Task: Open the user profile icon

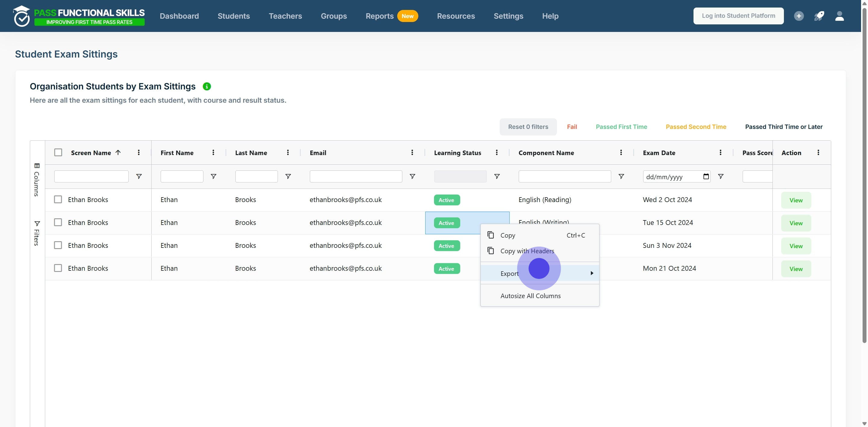Action: pyautogui.click(x=839, y=16)
